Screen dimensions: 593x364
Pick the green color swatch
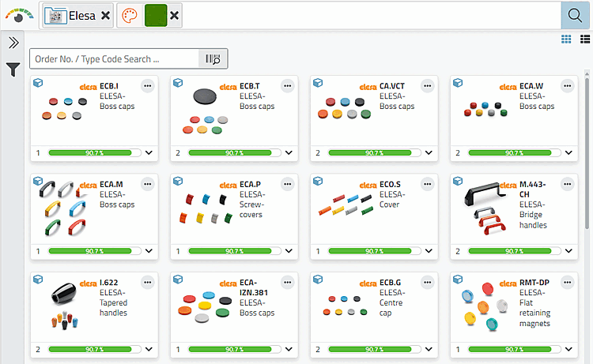[x=156, y=16]
